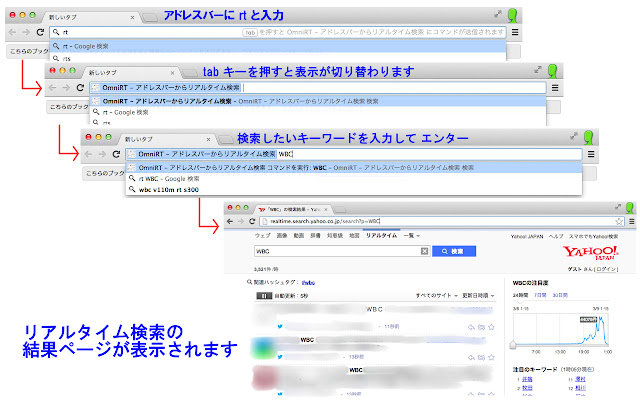Image resolution: width=640 pixels, height=400 pixels.
Task: Switch attention graph to 30日間
Action: tap(560, 295)
